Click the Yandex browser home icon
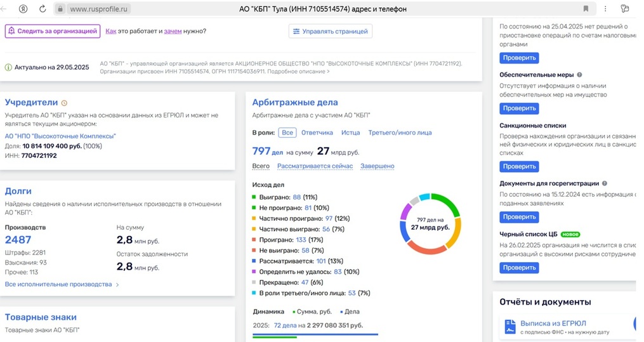This screenshot has height=342, width=644. pyautogui.click(x=23, y=9)
